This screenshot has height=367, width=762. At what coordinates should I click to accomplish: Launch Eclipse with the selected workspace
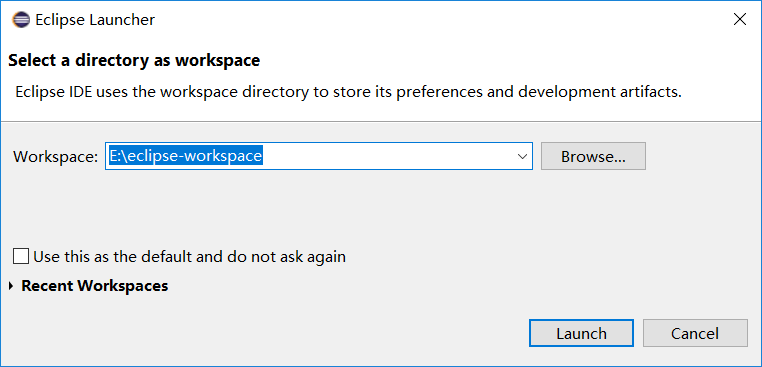click(x=581, y=333)
